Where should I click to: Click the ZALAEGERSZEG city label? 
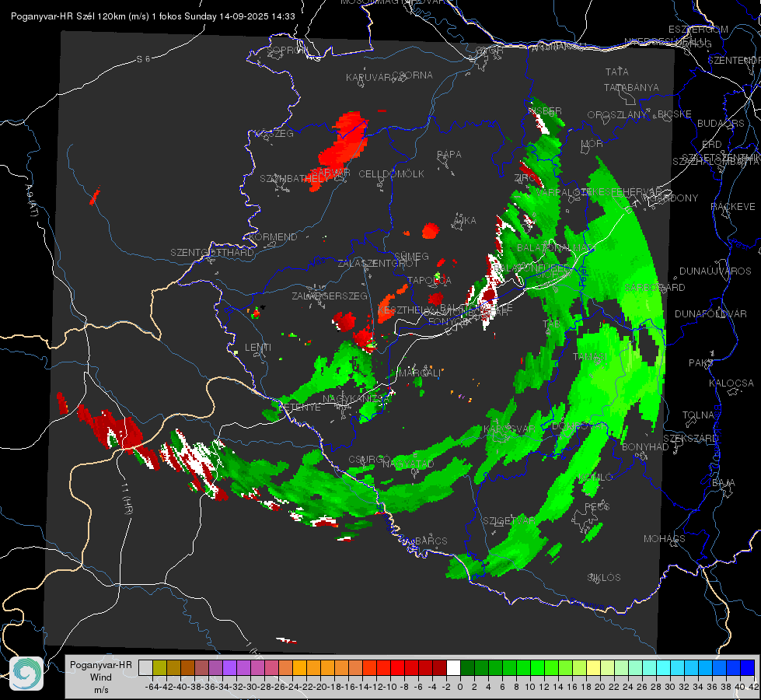[x=330, y=296]
